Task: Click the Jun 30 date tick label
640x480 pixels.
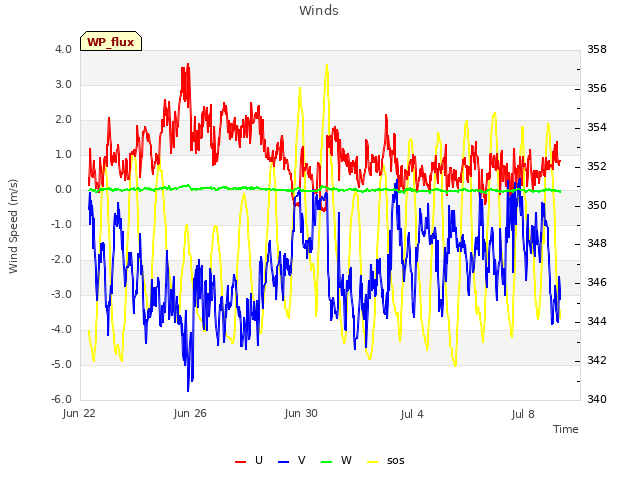Action: tap(301, 413)
